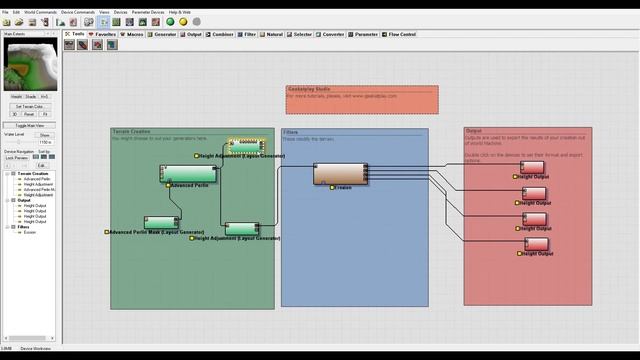This screenshot has width=640, height=360.
Task: Select Erosion in the device tree
Action: tap(30, 232)
